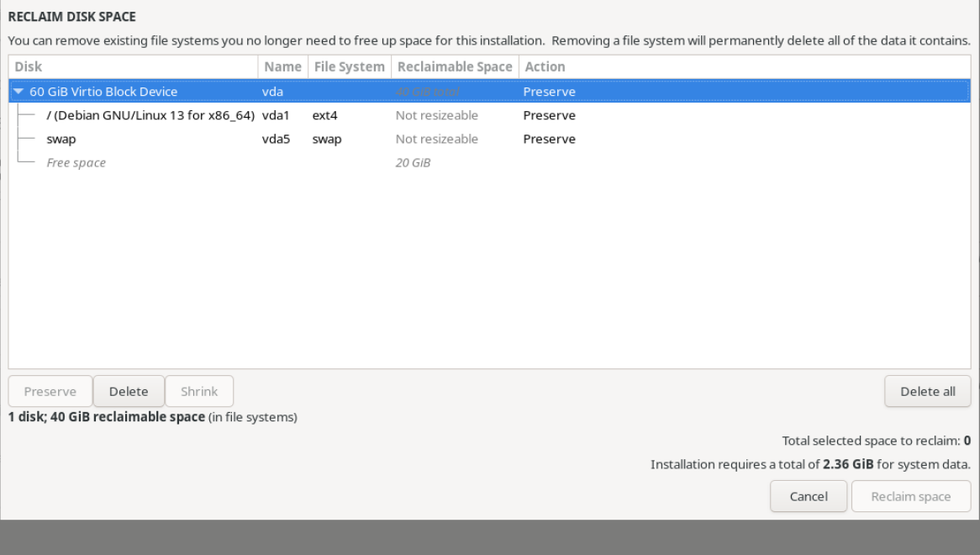Cancel the reclaim disk space dialog
This screenshot has width=980, height=555.
coord(809,496)
